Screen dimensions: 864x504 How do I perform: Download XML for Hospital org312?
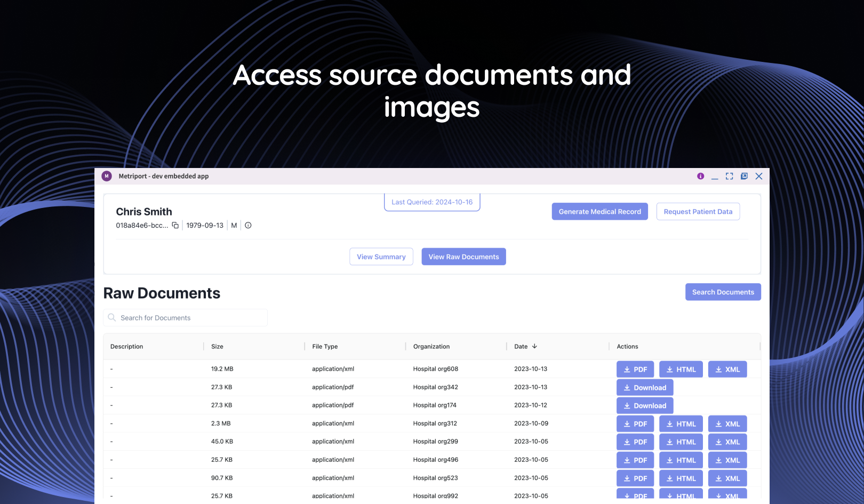pyautogui.click(x=727, y=423)
